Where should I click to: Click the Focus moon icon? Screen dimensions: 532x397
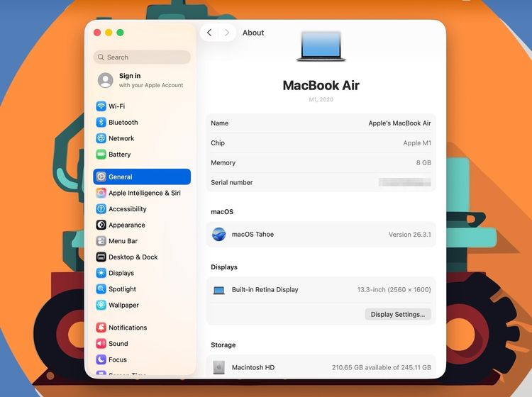pyautogui.click(x=101, y=359)
